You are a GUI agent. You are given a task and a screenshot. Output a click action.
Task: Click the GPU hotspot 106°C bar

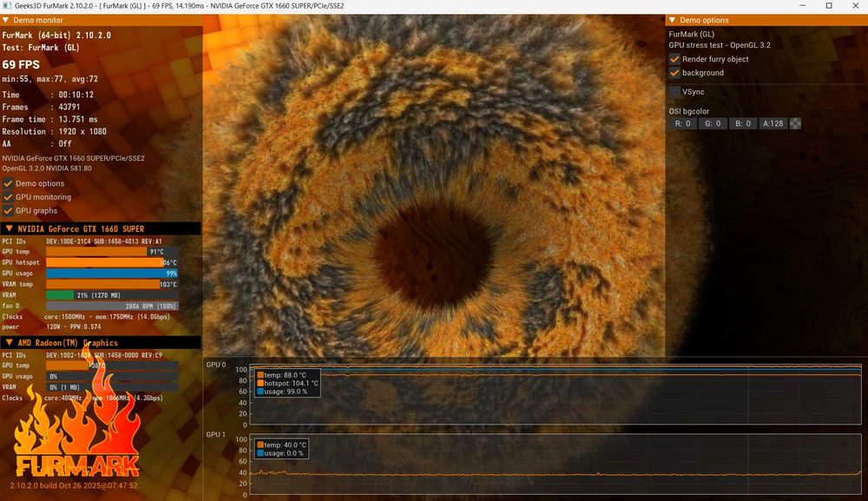pos(112,262)
